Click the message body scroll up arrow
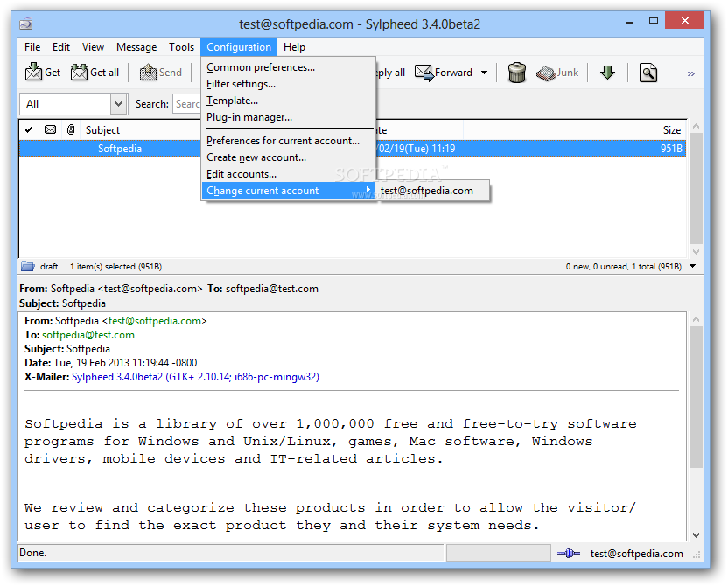 (696, 319)
